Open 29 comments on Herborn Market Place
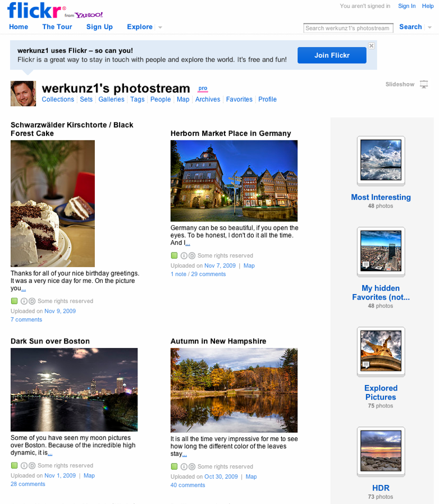The width and height of the screenshot is (439, 504). pos(208,274)
